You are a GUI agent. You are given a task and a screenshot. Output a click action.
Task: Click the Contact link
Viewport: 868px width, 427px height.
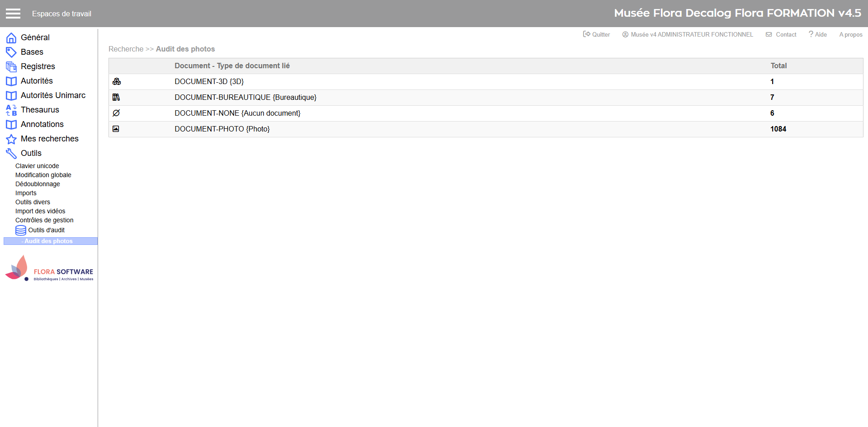[x=786, y=34]
